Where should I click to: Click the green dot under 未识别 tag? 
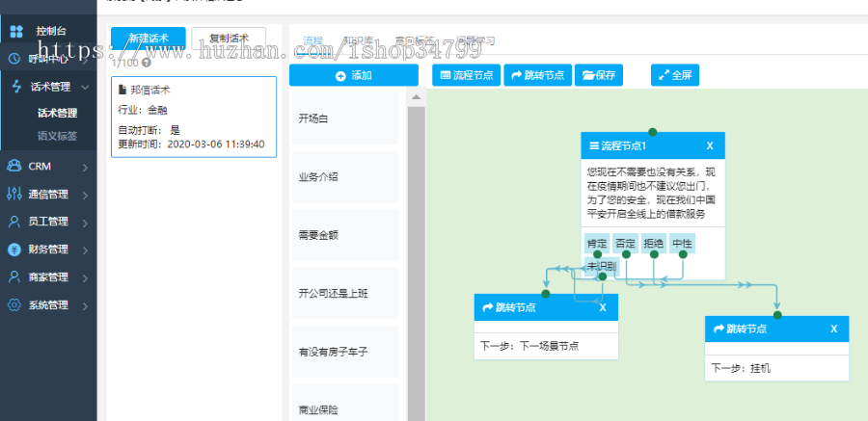point(602,276)
